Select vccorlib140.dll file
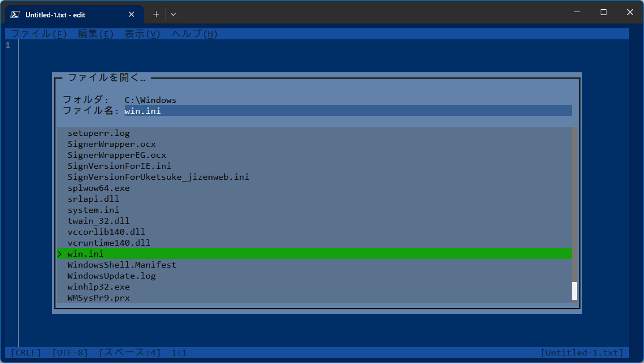Screen dimensions: 644x363 point(315,232)
